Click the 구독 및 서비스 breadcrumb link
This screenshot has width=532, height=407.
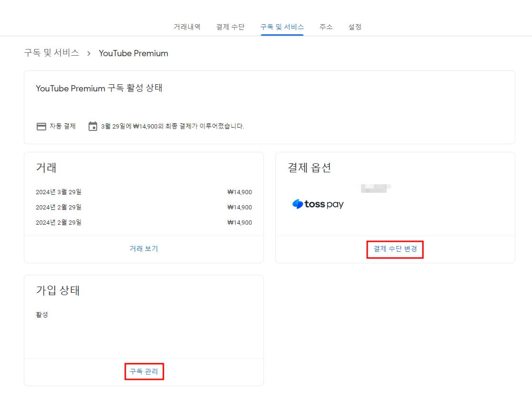click(x=51, y=53)
